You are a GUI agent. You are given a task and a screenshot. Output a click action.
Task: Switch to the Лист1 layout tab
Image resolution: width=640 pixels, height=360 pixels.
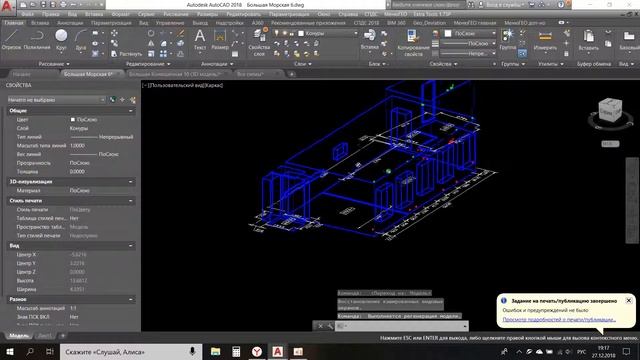[x=45, y=336]
